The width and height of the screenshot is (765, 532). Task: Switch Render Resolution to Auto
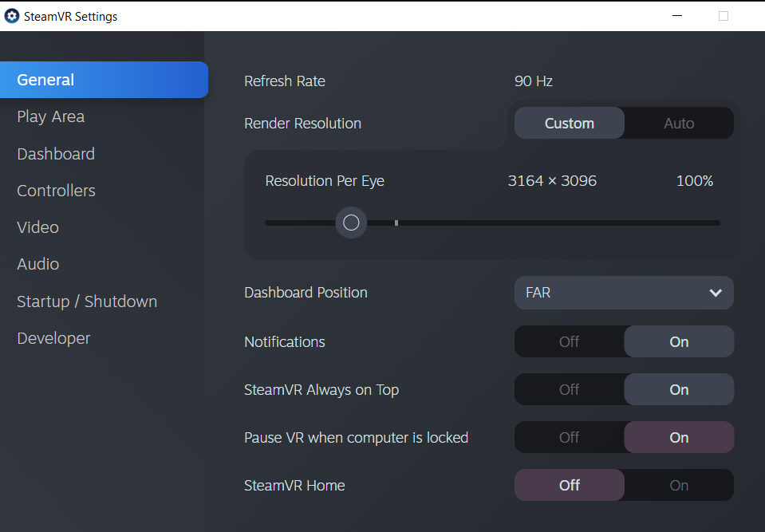[x=679, y=123]
